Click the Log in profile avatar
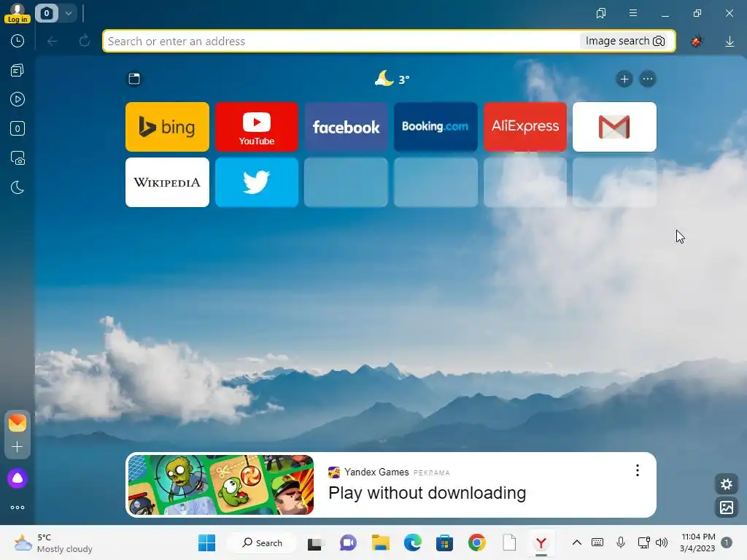Viewport: 747px width, 560px height. (18, 13)
